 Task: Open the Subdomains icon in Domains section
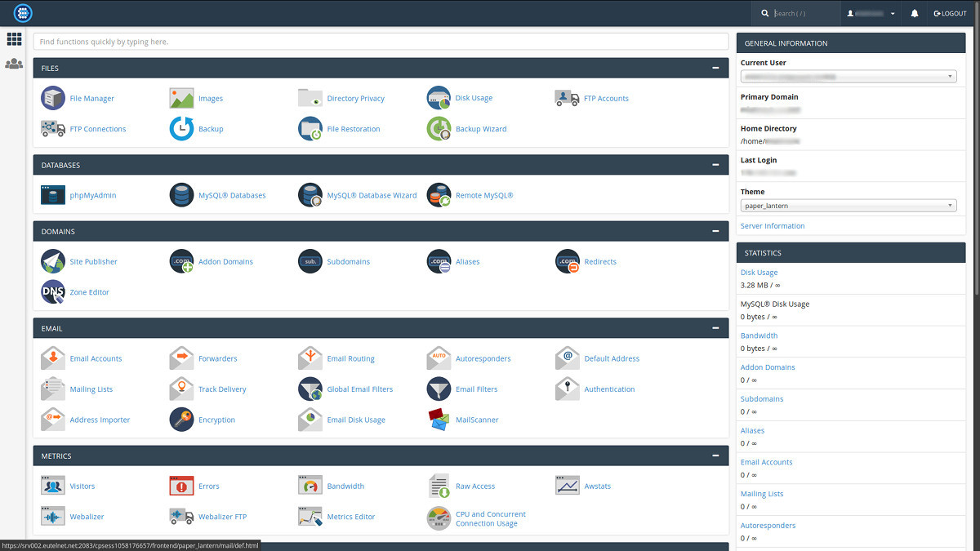click(310, 261)
